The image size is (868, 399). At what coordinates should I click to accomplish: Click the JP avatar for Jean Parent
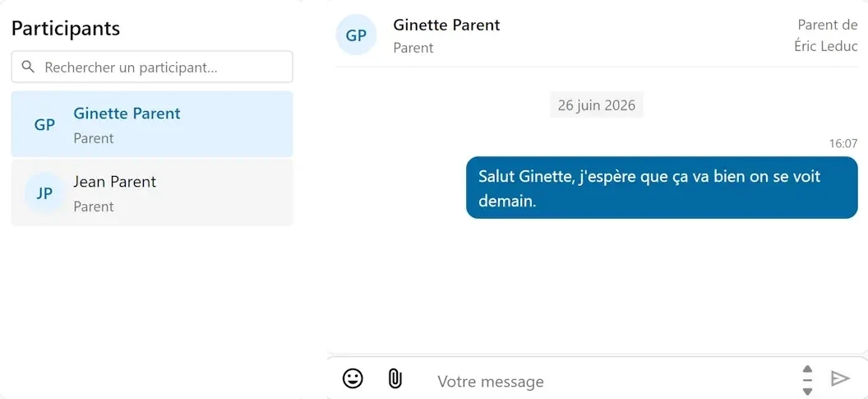pyautogui.click(x=44, y=193)
